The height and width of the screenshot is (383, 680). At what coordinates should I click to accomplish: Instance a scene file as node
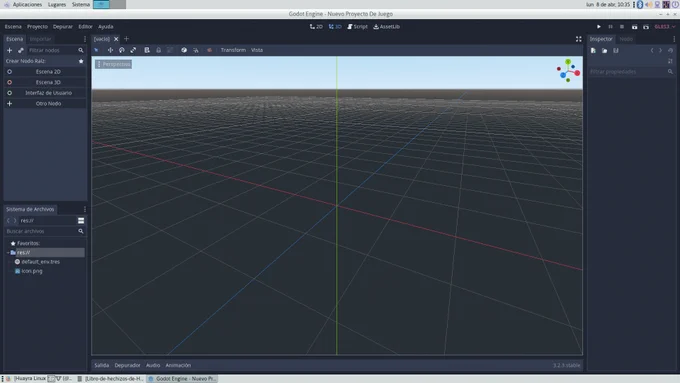pos(20,50)
